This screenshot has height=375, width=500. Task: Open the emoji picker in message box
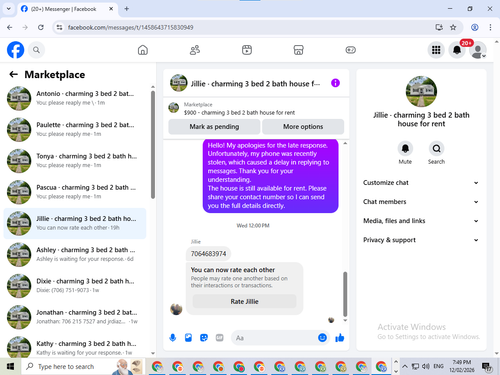[322, 338]
